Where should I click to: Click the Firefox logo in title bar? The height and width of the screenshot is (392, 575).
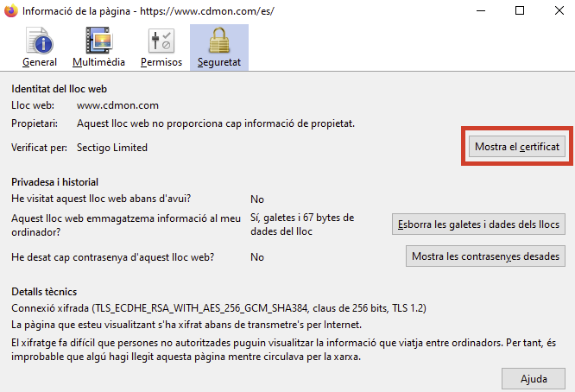(x=11, y=10)
